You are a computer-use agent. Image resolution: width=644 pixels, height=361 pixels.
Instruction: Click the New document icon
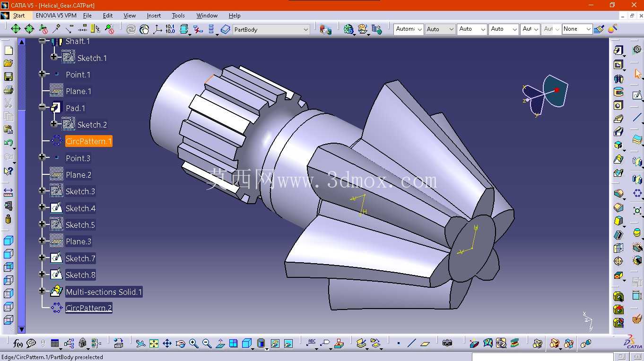coord(9,50)
